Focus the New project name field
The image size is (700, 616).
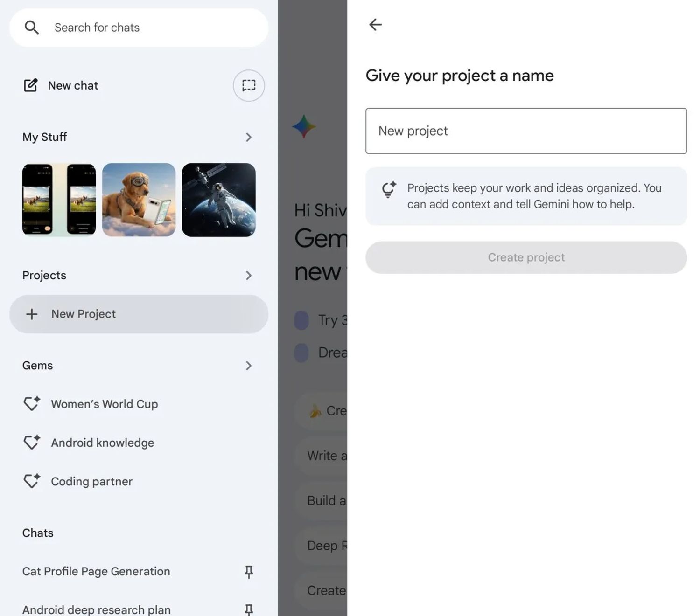point(526,131)
